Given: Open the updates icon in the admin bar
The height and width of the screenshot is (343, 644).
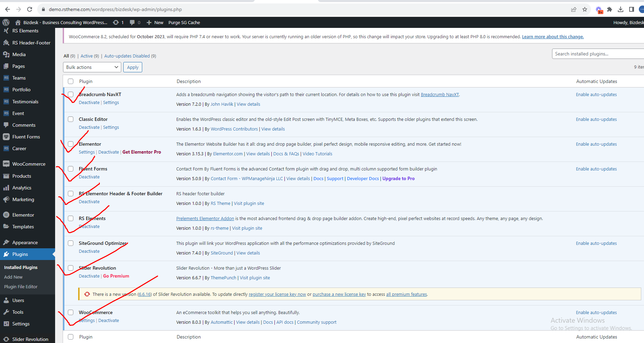Looking at the screenshot, I should coord(116,22).
